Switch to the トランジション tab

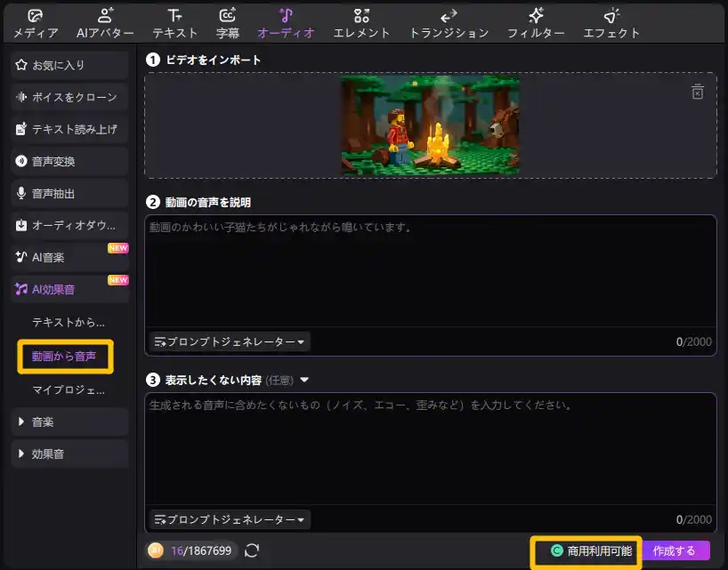pos(449,24)
